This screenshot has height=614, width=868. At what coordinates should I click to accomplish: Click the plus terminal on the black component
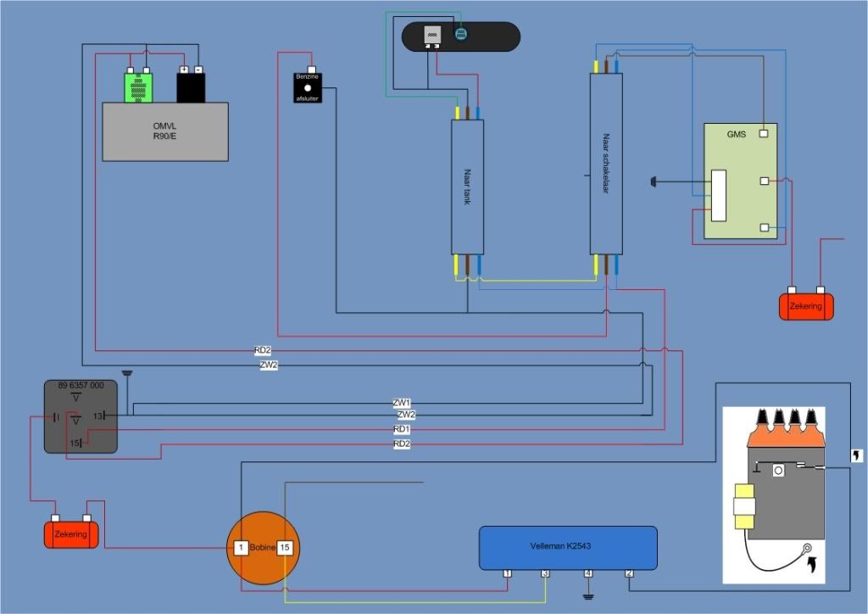pos(184,70)
